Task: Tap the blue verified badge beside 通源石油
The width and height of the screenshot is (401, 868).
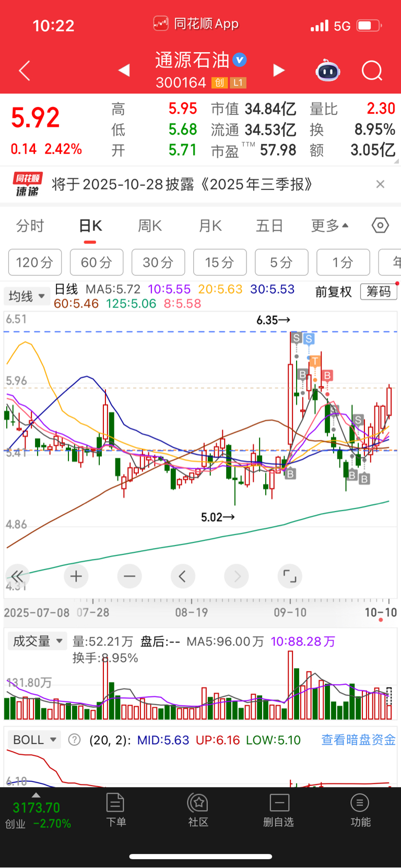Action: click(240, 60)
